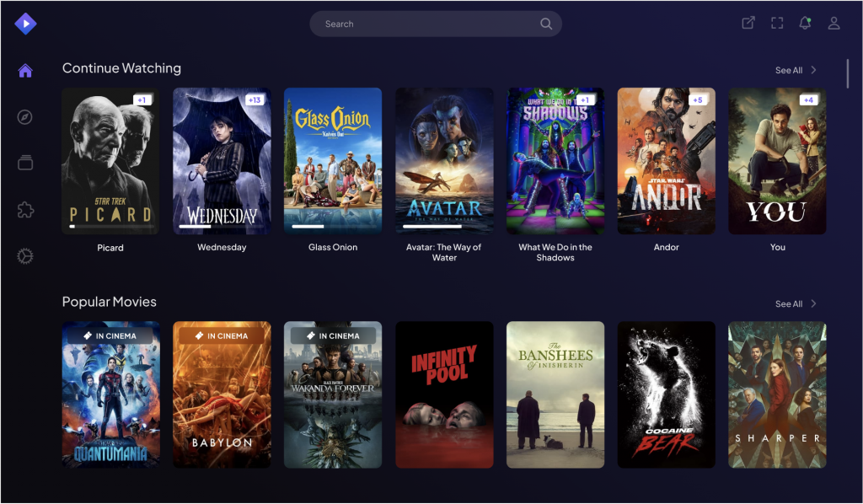Click In Cinema tag on Wakanda Forever
The width and height of the screenshot is (863, 504).
[x=333, y=335]
